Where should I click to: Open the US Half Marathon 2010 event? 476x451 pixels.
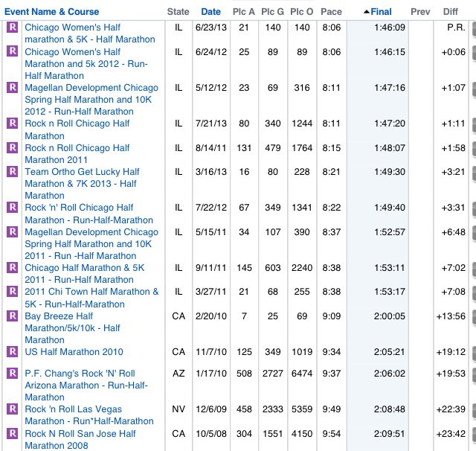pos(74,352)
